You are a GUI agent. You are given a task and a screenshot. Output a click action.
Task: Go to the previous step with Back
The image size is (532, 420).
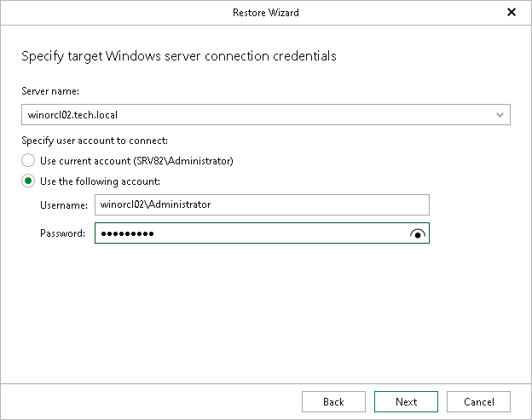tap(333, 402)
